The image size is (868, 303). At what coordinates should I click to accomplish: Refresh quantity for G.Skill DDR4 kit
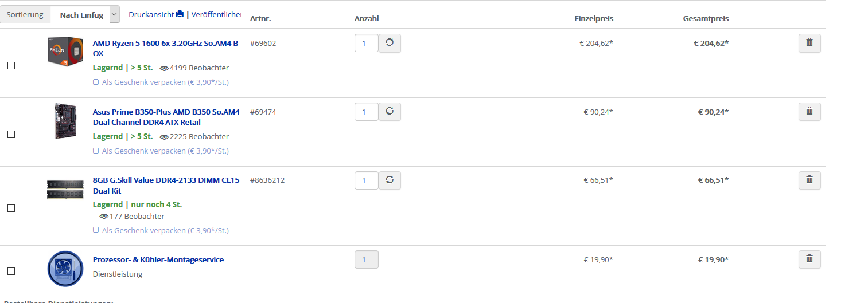(390, 180)
